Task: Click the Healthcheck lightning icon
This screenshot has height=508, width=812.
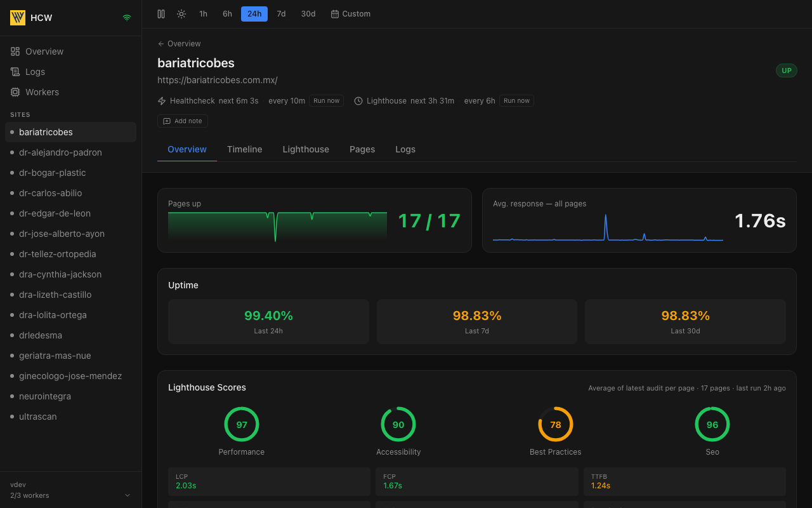Action: (162, 101)
